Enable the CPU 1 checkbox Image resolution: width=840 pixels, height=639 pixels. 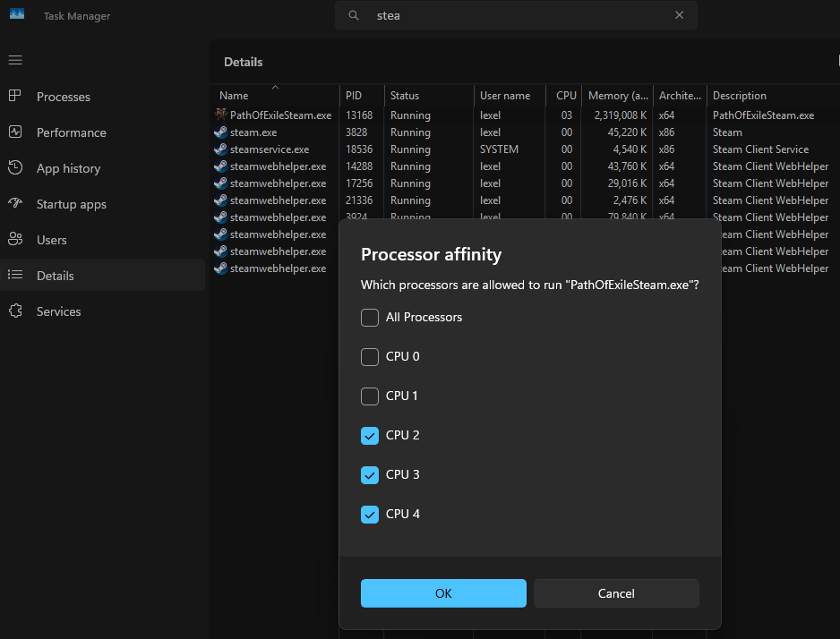click(x=370, y=396)
